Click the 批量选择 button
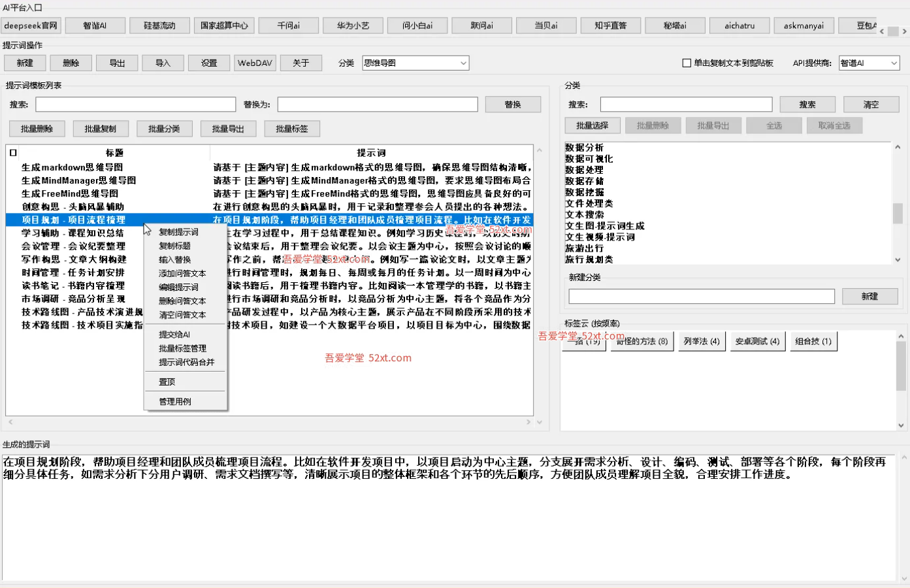Screen dimensions: 910x588 [x=593, y=125]
